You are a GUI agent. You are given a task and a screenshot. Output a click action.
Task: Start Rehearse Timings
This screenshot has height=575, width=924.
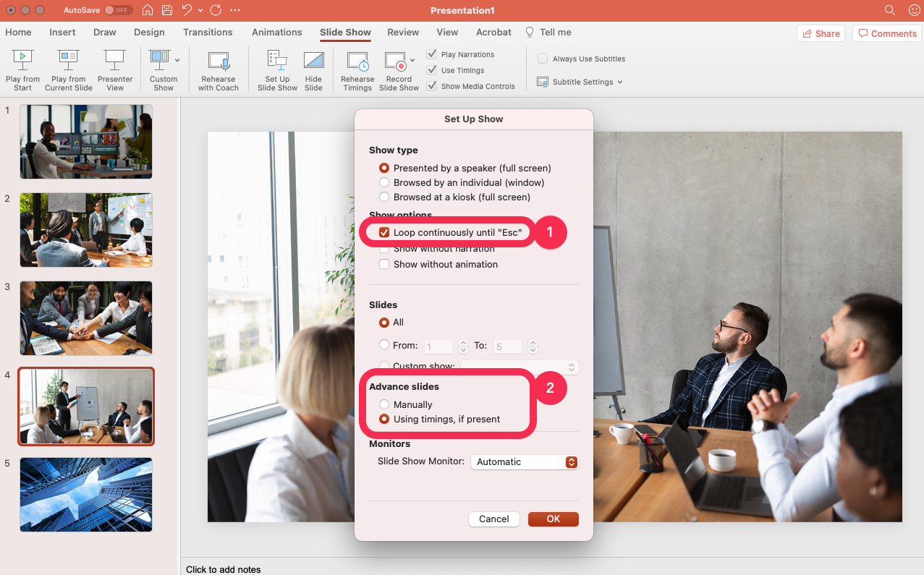pos(357,69)
